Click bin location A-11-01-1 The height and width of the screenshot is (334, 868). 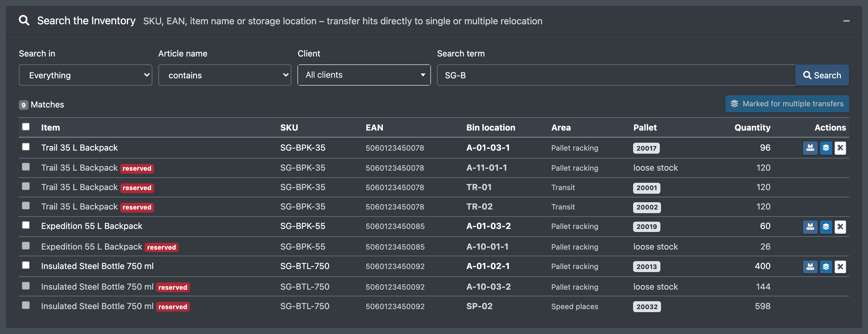486,168
